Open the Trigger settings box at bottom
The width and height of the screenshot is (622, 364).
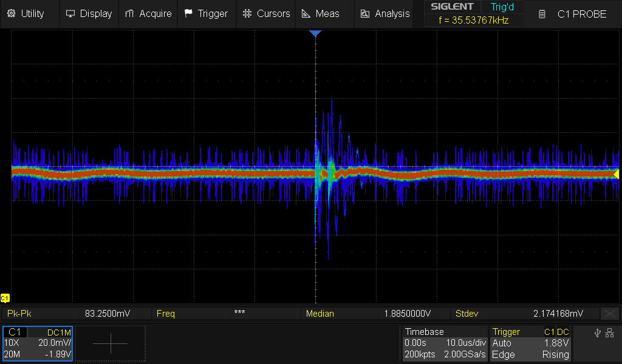pos(530,343)
